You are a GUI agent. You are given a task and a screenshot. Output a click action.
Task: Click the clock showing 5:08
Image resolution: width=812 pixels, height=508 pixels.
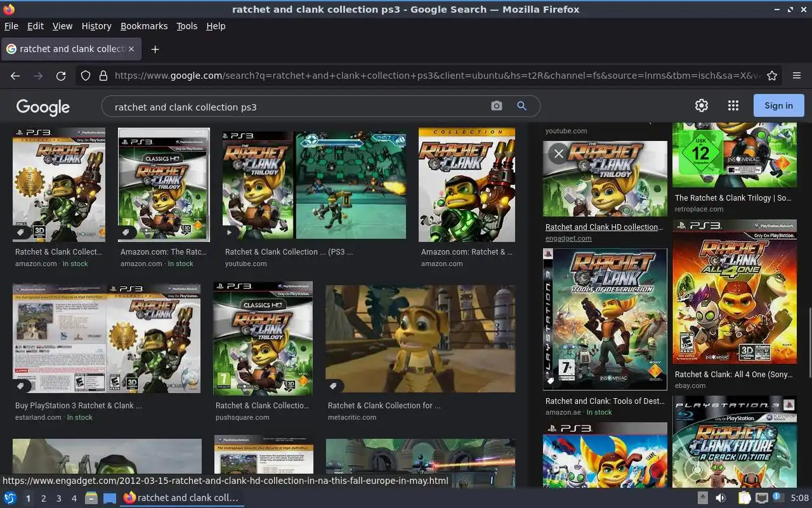coord(799,498)
